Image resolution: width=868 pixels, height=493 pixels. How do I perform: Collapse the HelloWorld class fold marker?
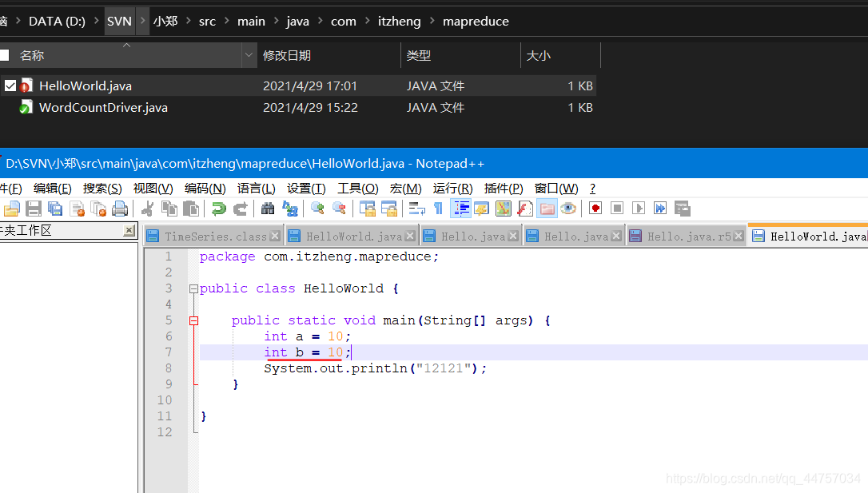(193, 288)
